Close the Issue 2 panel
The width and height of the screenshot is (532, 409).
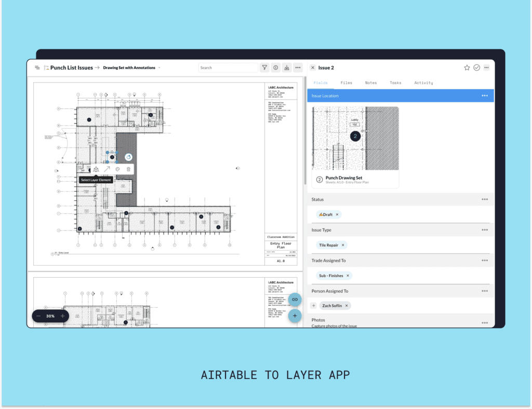click(x=313, y=68)
